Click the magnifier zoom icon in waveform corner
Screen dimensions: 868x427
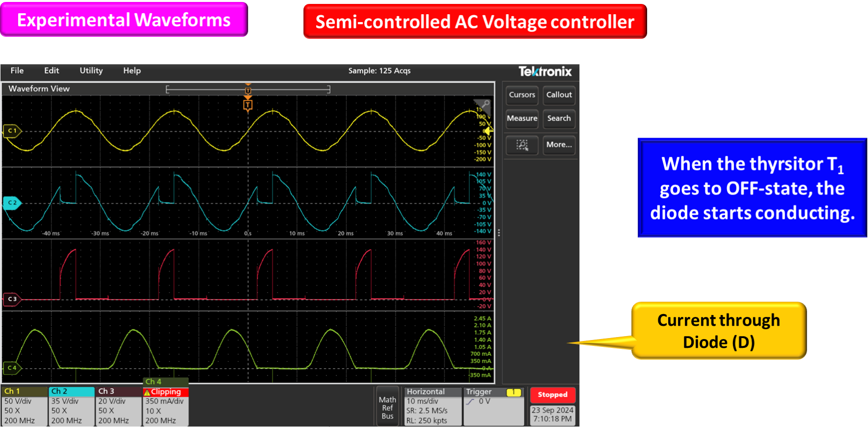click(484, 105)
